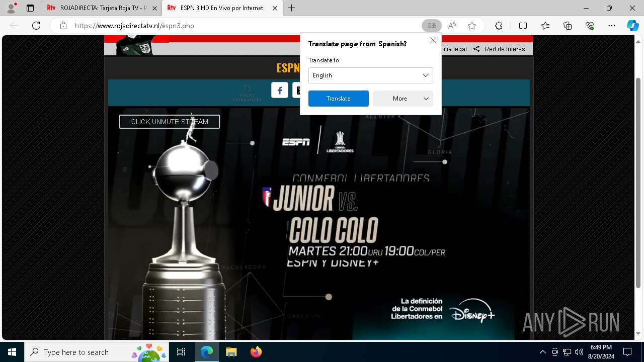The height and width of the screenshot is (362, 644).
Task: Click the taskbar search box
Action: [x=97, y=352]
